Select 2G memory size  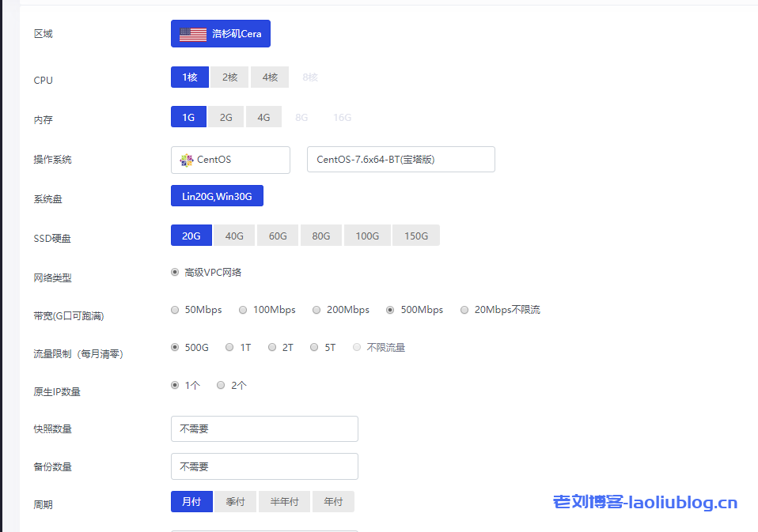point(226,116)
